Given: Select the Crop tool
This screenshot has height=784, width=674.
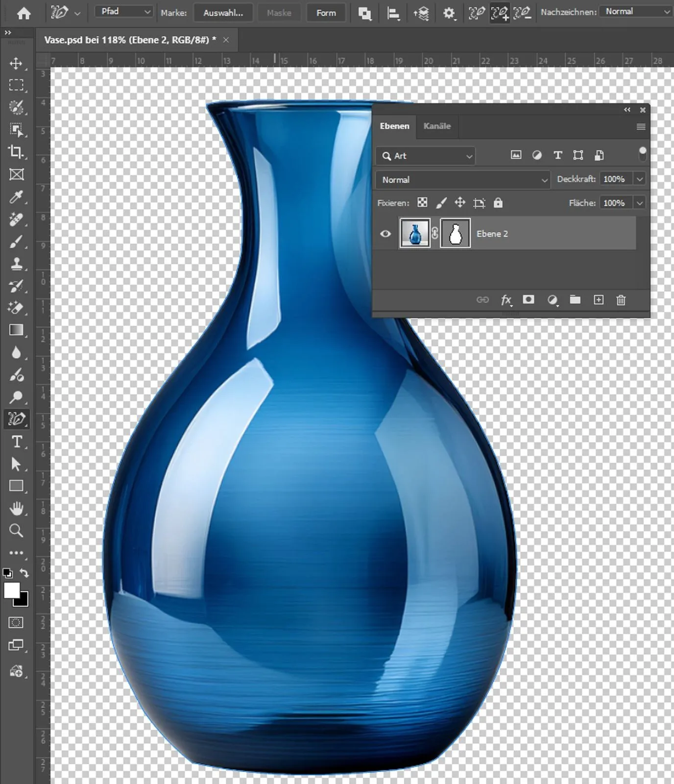Looking at the screenshot, I should [16, 152].
